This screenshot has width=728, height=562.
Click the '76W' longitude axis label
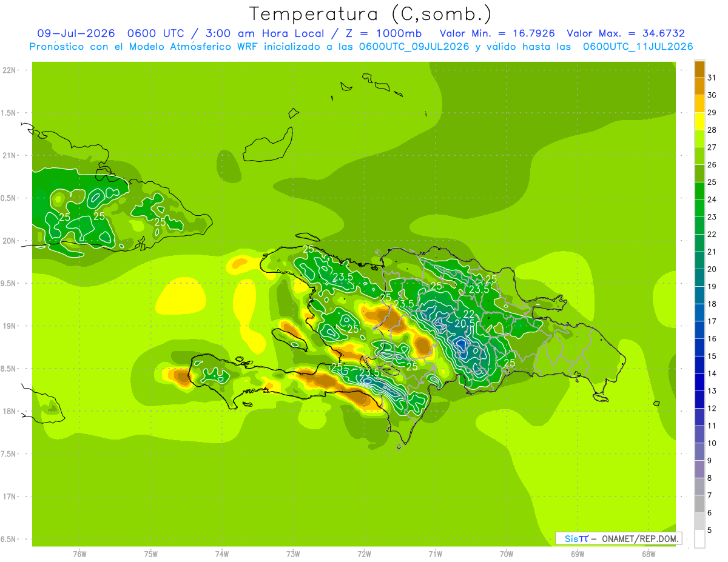(79, 554)
